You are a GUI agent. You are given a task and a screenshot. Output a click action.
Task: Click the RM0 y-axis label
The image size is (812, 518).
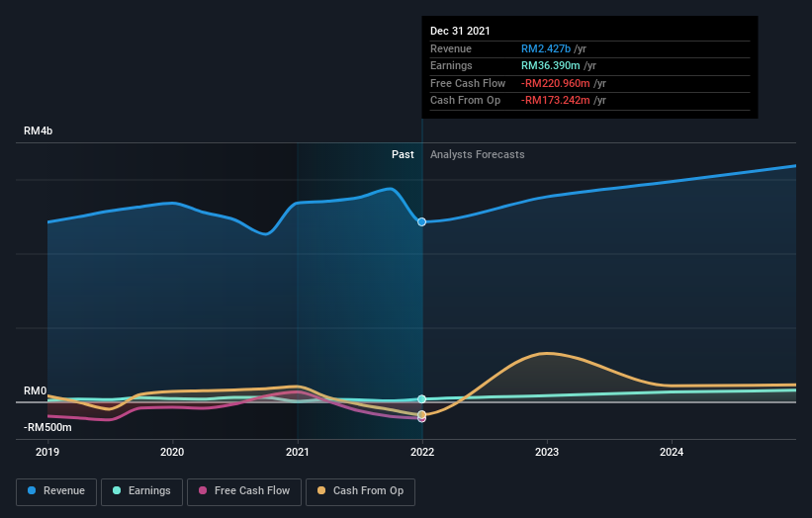click(35, 391)
